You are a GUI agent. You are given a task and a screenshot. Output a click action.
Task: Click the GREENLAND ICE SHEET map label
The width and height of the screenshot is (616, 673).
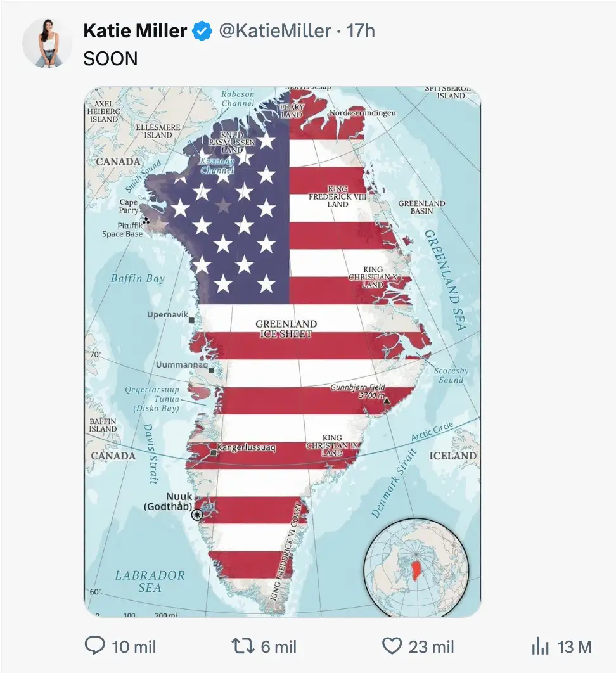[286, 328]
